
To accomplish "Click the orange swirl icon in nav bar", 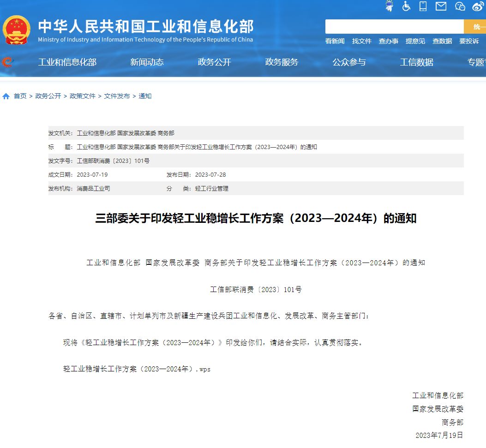I will tap(7, 62).
